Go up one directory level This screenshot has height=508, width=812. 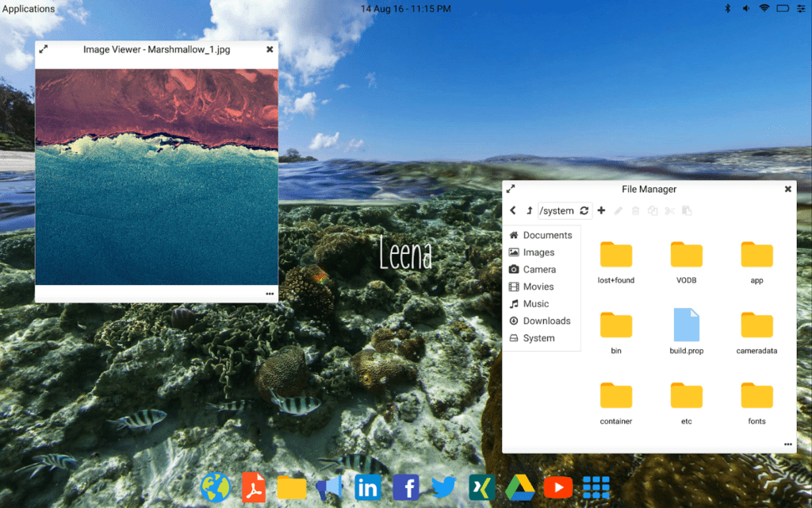pyautogui.click(x=529, y=210)
